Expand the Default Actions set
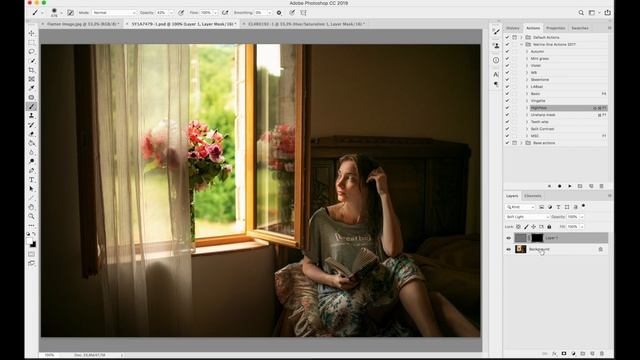640x360 pixels. pos(521,37)
